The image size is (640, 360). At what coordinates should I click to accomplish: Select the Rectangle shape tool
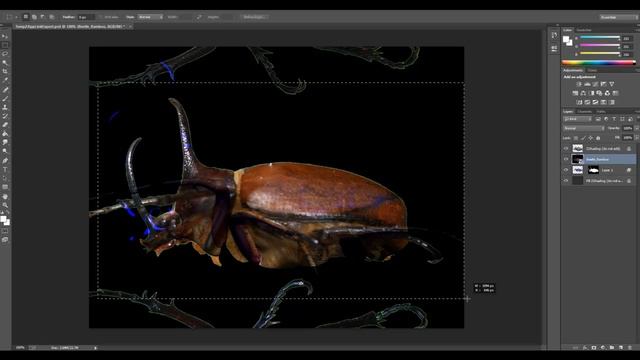[x=5, y=187]
